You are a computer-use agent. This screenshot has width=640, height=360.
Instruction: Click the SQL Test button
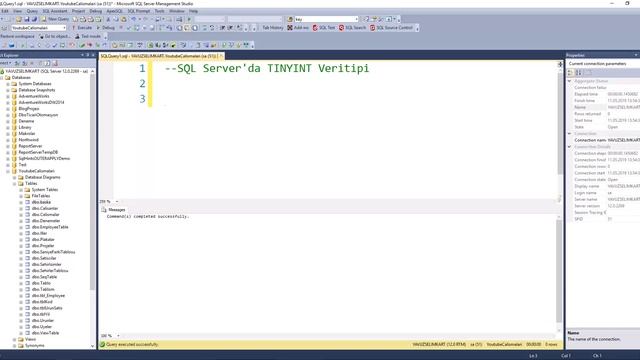324,28
